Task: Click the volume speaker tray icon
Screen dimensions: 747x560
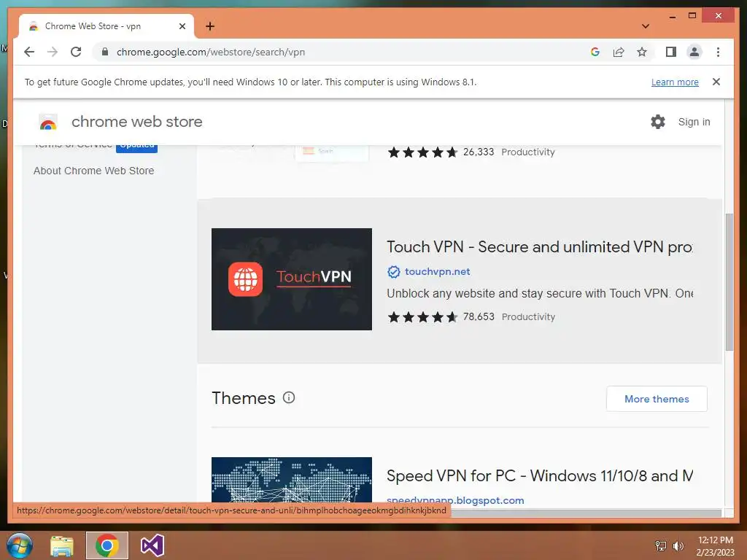Action: pos(678,545)
